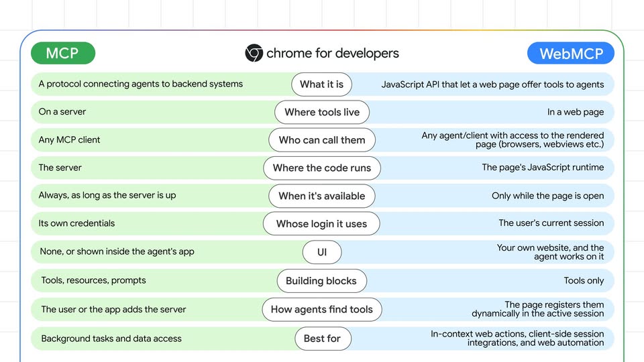Select the 'Where the code runs' pill
This screenshot has height=362, width=644.
322,168
